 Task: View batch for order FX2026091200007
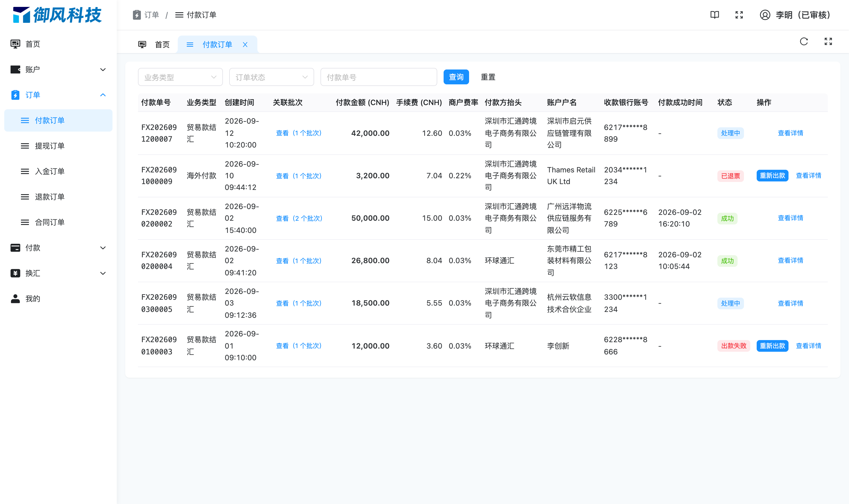299,133
